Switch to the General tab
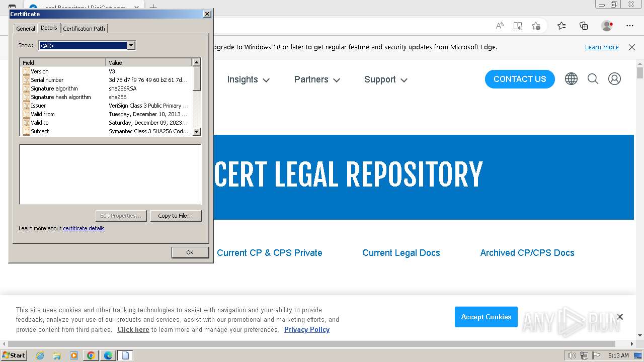 [x=26, y=29]
